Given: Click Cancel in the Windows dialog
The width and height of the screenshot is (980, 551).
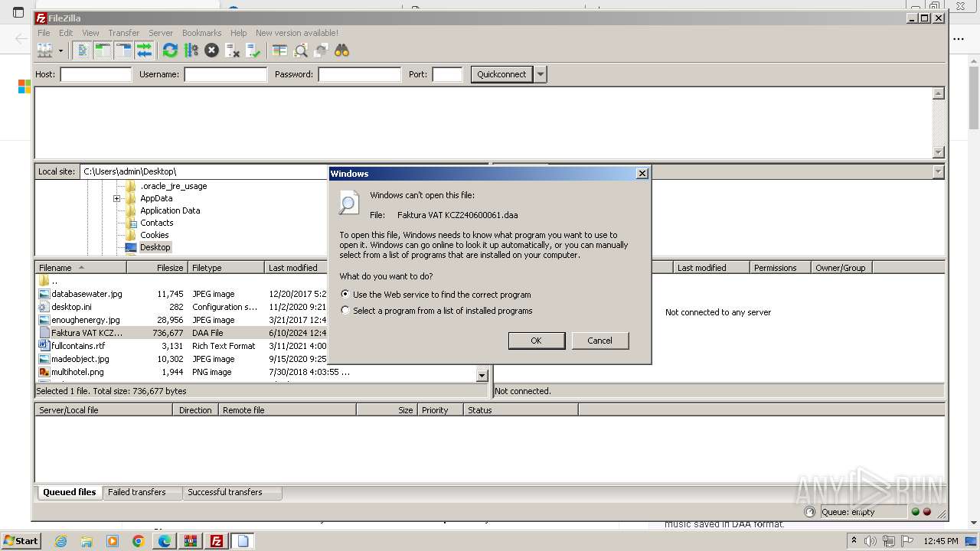Looking at the screenshot, I should [x=599, y=341].
